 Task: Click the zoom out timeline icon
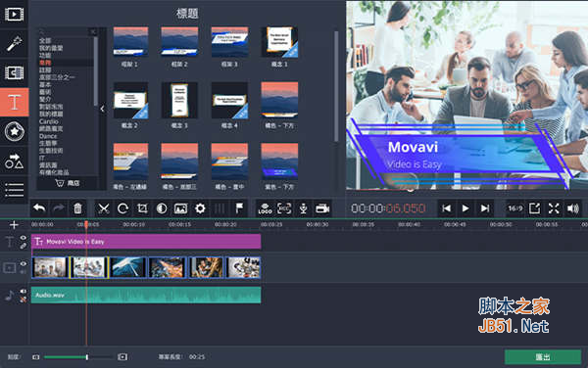(36, 357)
